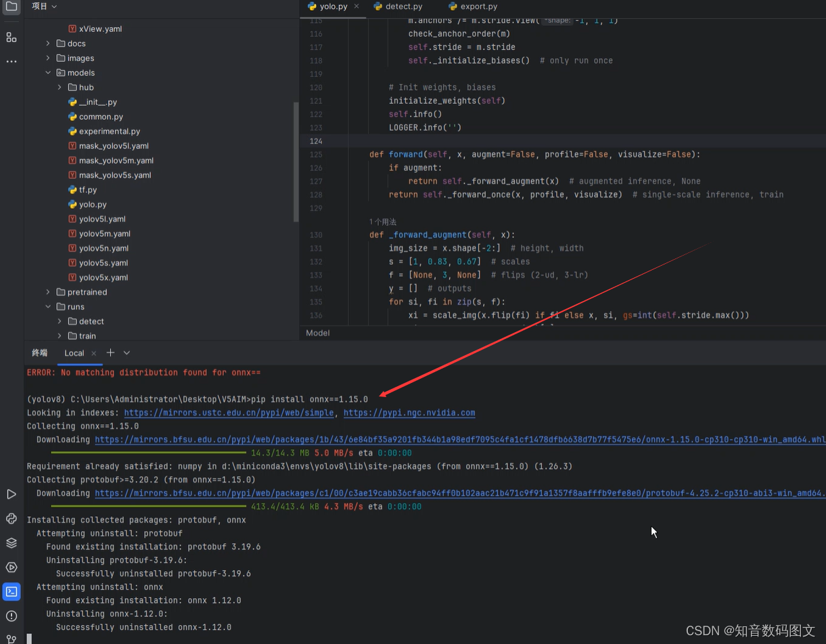The height and width of the screenshot is (644, 826).
Task: Click the Run icon in left sidebar
Action: tap(11, 494)
